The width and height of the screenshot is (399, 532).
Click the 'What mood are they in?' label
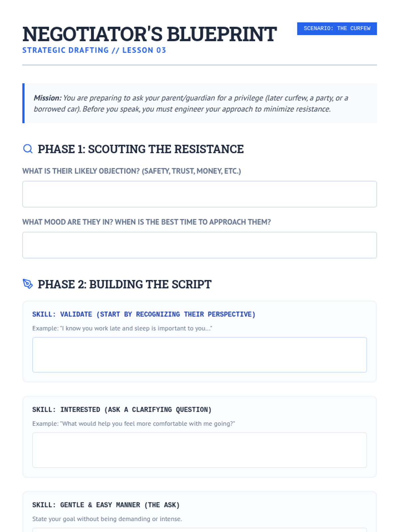[147, 222]
